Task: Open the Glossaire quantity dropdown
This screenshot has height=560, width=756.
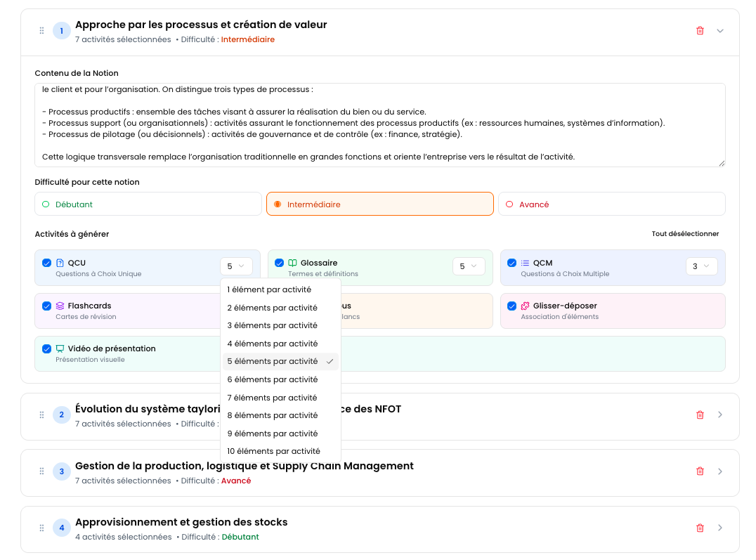Action: [469, 266]
